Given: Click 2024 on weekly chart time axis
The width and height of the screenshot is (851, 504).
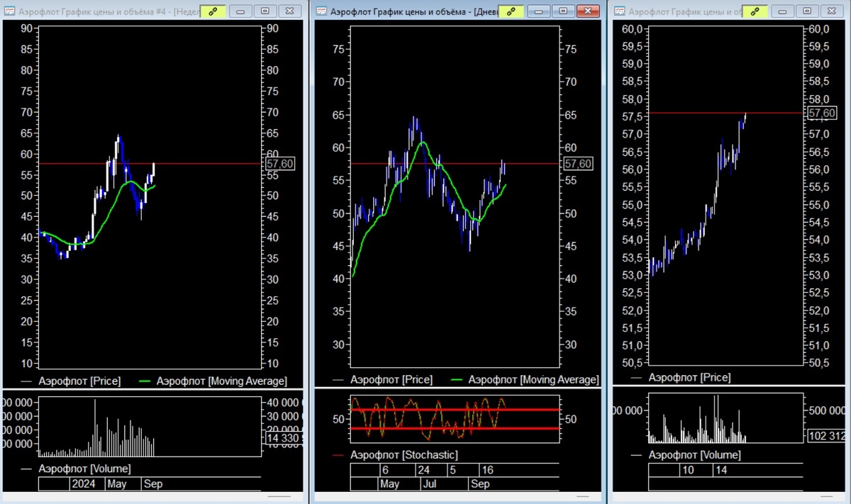Looking at the screenshot, I should [83, 485].
